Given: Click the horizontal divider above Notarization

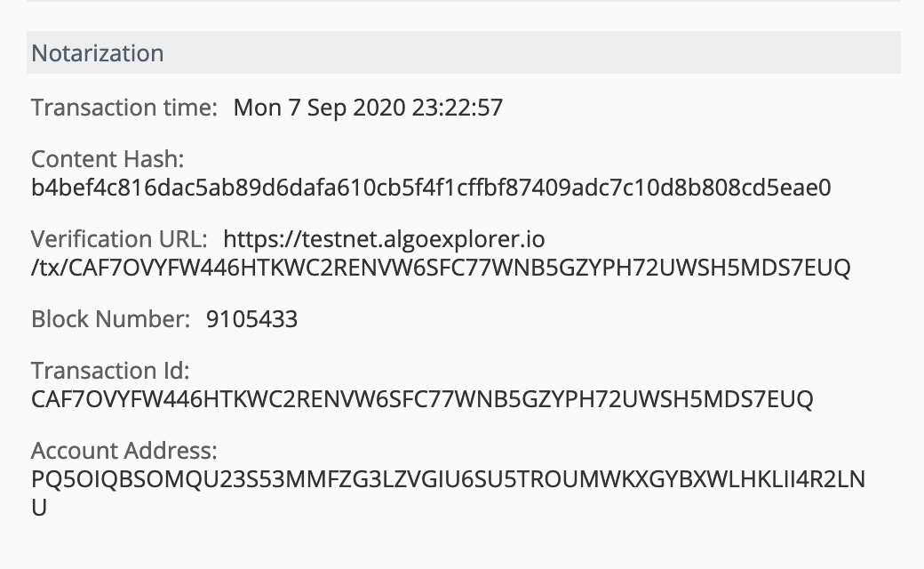Looking at the screenshot, I should [x=462, y=2].
